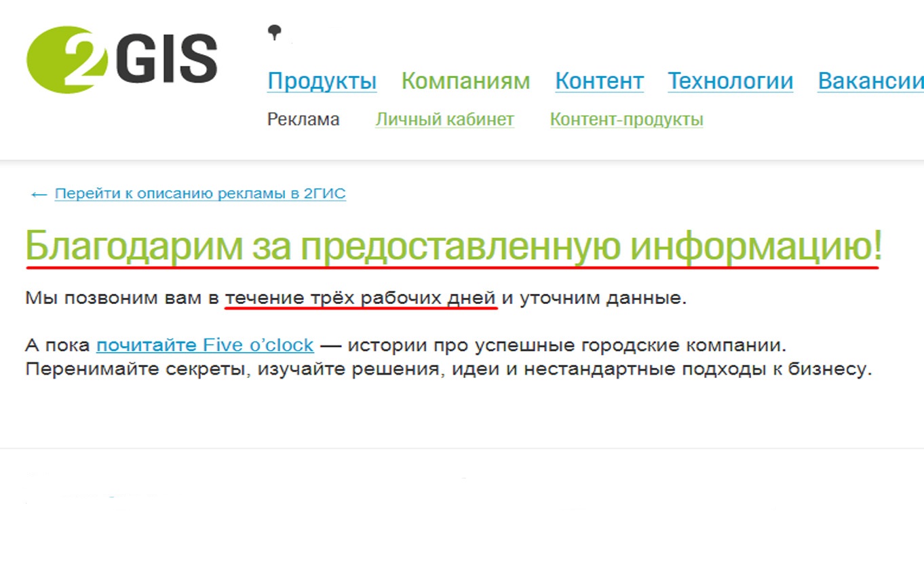Open Личный кабинет
Image resolution: width=924 pixels, height=587 pixels.
coord(444,120)
